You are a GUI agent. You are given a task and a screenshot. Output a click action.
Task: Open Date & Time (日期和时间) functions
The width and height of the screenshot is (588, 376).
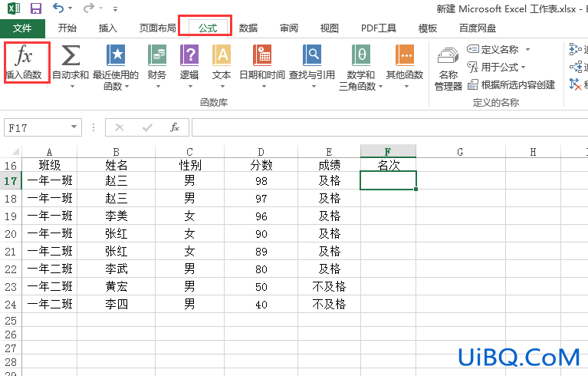(x=262, y=55)
